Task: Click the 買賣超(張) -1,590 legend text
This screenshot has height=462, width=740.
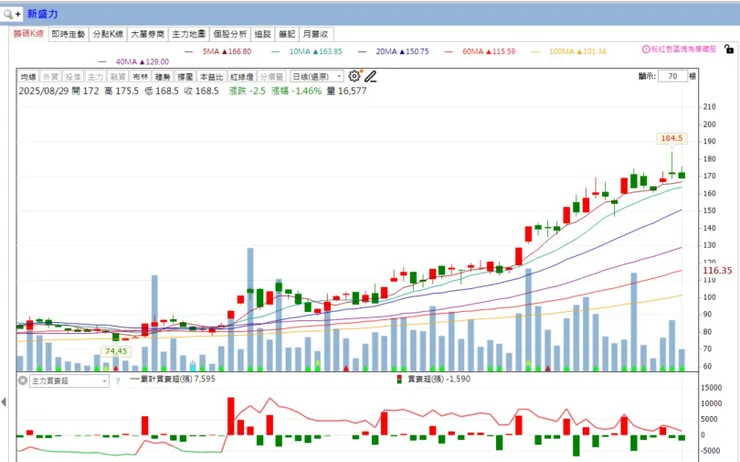Action: tap(439, 379)
